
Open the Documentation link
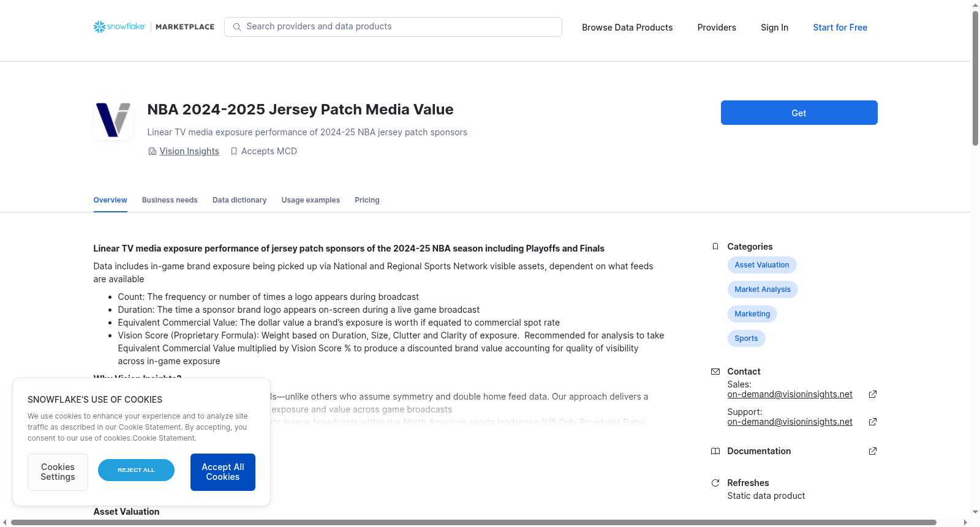pos(759,451)
